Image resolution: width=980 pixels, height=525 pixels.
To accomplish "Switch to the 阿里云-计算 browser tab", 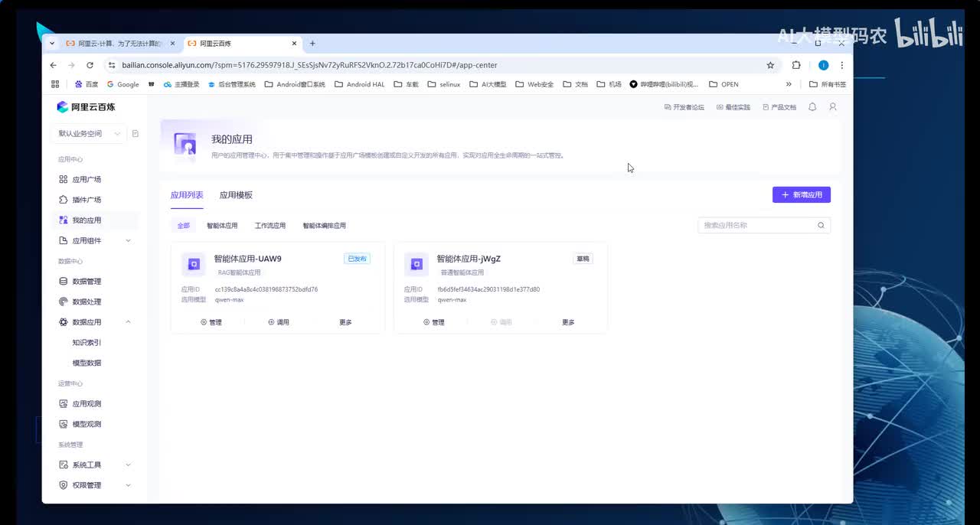I will [x=121, y=44].
